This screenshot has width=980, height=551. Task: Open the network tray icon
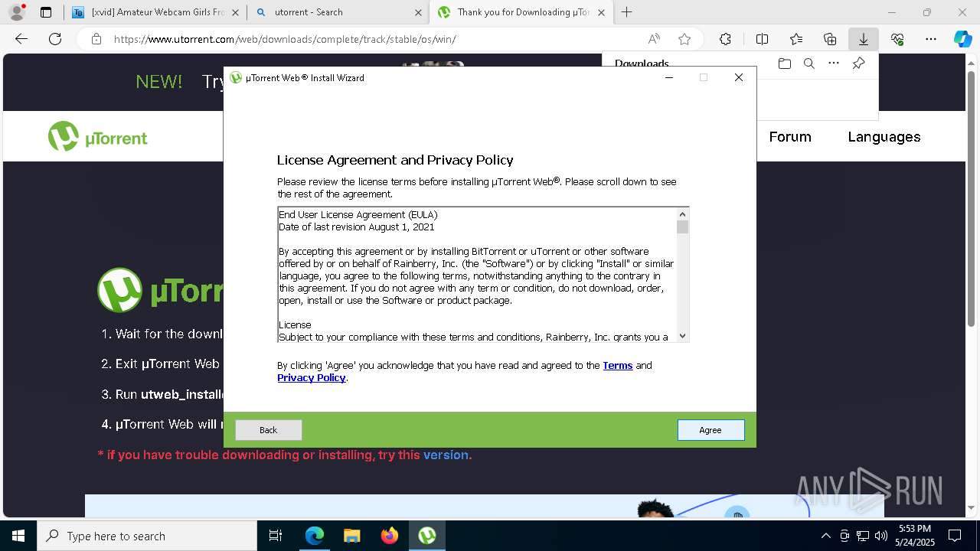pos(863,536)
